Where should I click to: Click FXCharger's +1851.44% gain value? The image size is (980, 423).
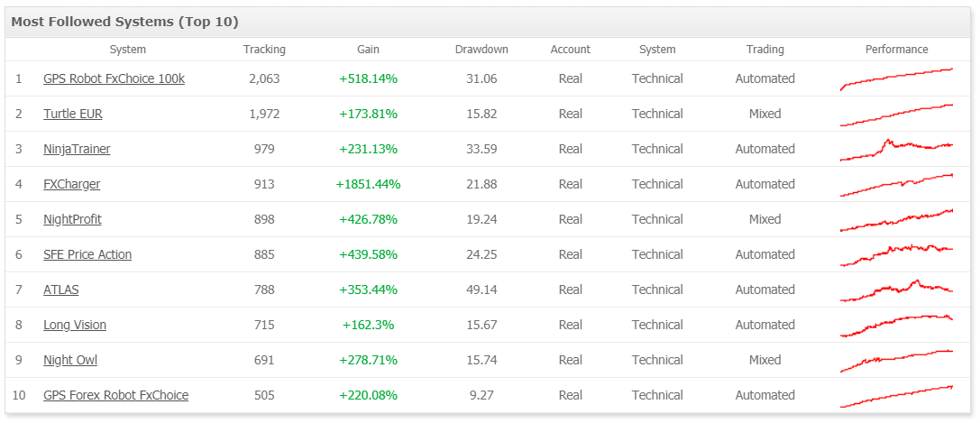[368, 184]
